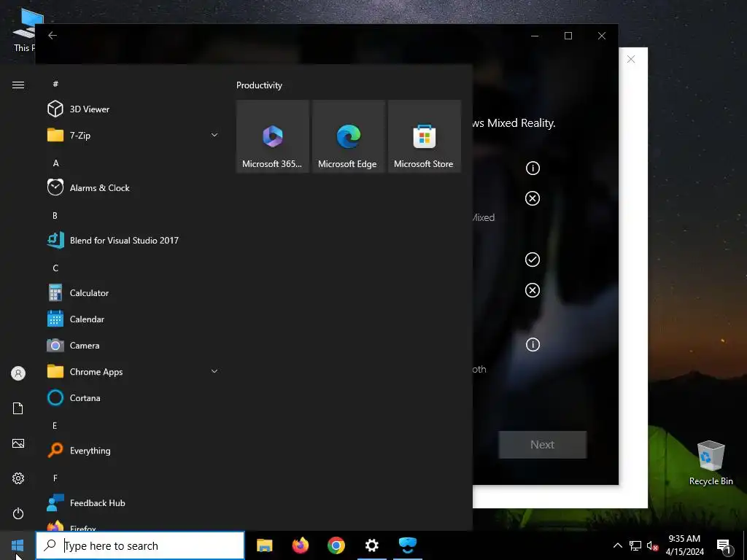This screenshot has height=560, width=747.
Task: Open the Microsoft Edge tile
Action: [348, 136]
